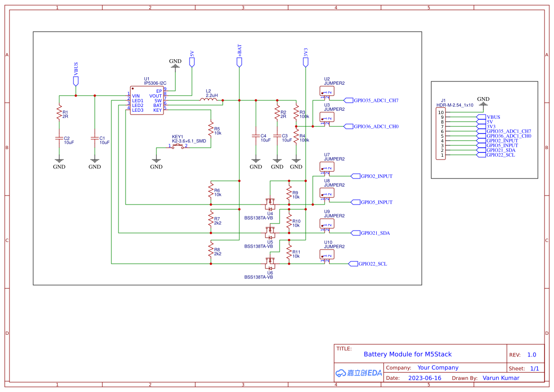Select the IP5306-I2C chip symbol U1

[147, 99]
